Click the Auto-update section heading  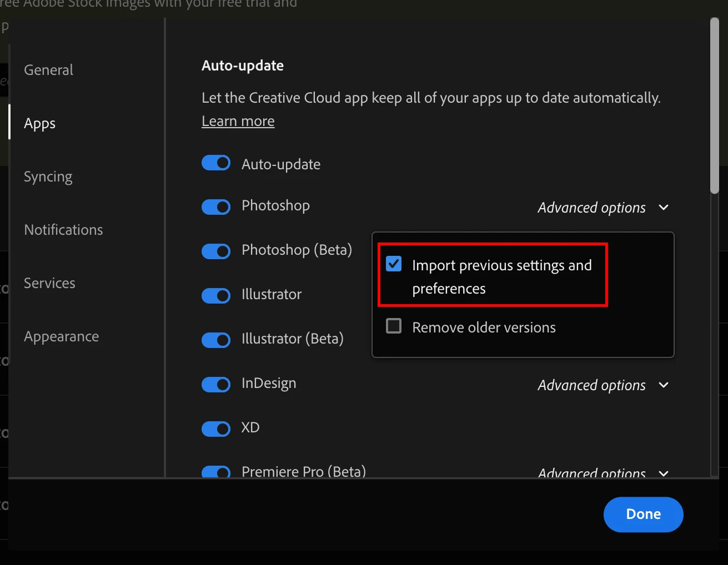[243, 65]
